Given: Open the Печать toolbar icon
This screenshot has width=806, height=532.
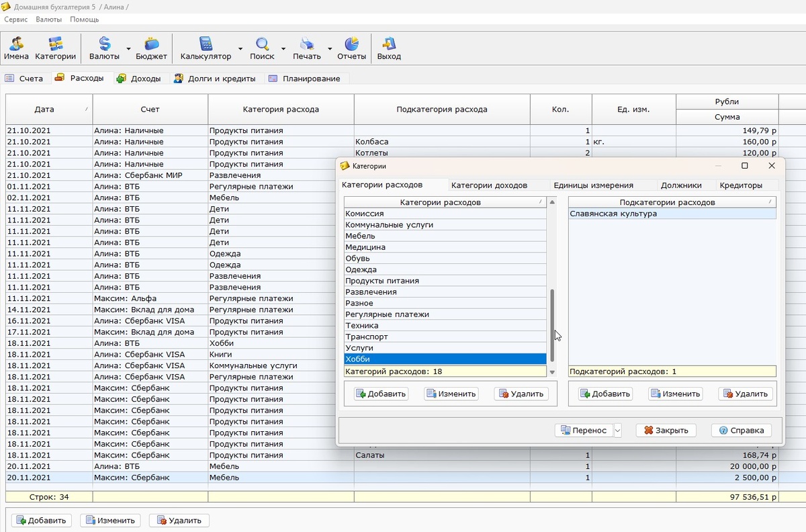Looking at the screenshot, I should 307,49.
